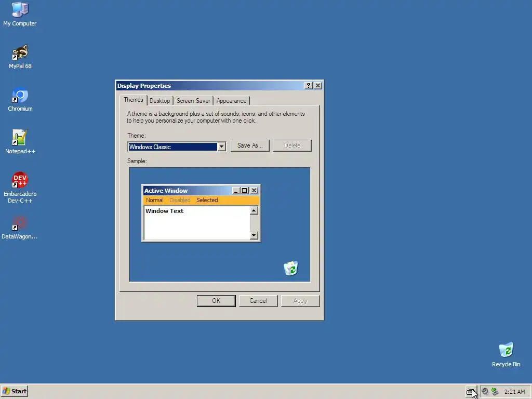
Task: Click the help question mark button
Action: coord(308,86)
